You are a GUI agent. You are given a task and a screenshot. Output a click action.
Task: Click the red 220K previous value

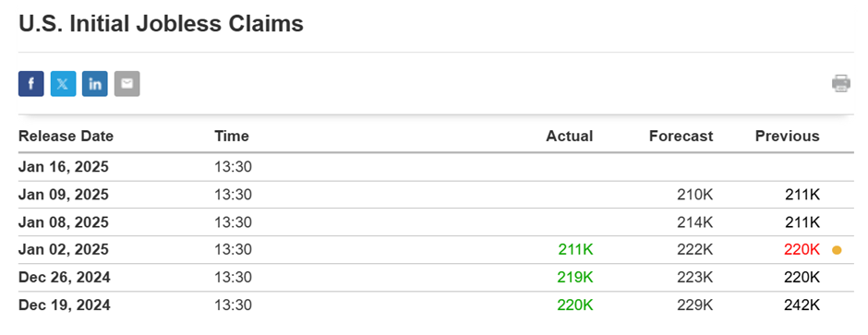coord(802,250)
